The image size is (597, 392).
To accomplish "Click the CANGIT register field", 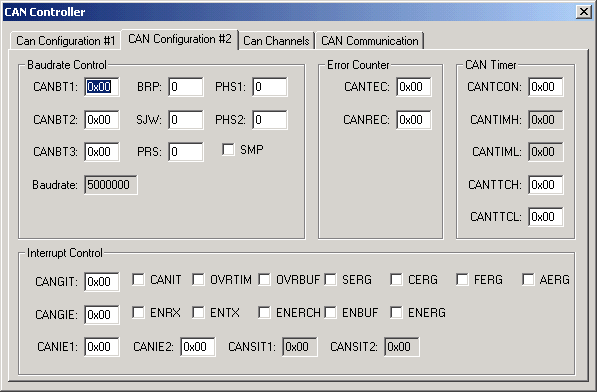I will (x=102, y=282).
